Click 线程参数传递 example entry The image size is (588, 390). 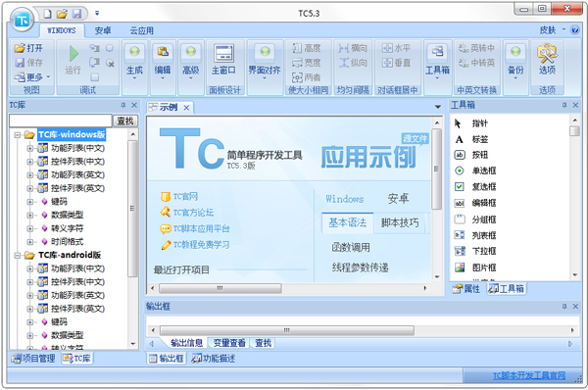coord(360,268)
